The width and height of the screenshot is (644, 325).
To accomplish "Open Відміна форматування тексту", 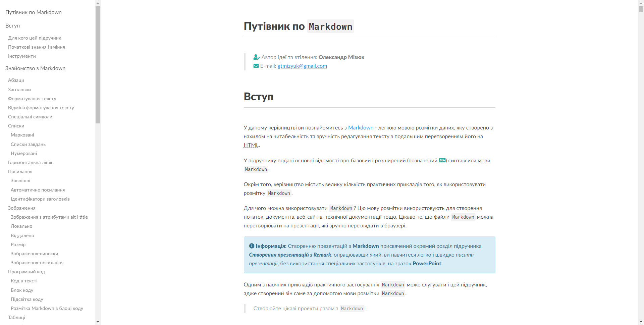I will point(41,108).
